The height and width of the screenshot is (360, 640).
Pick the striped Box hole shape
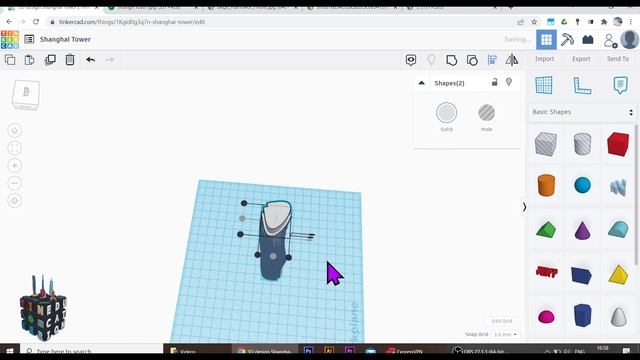546,144
